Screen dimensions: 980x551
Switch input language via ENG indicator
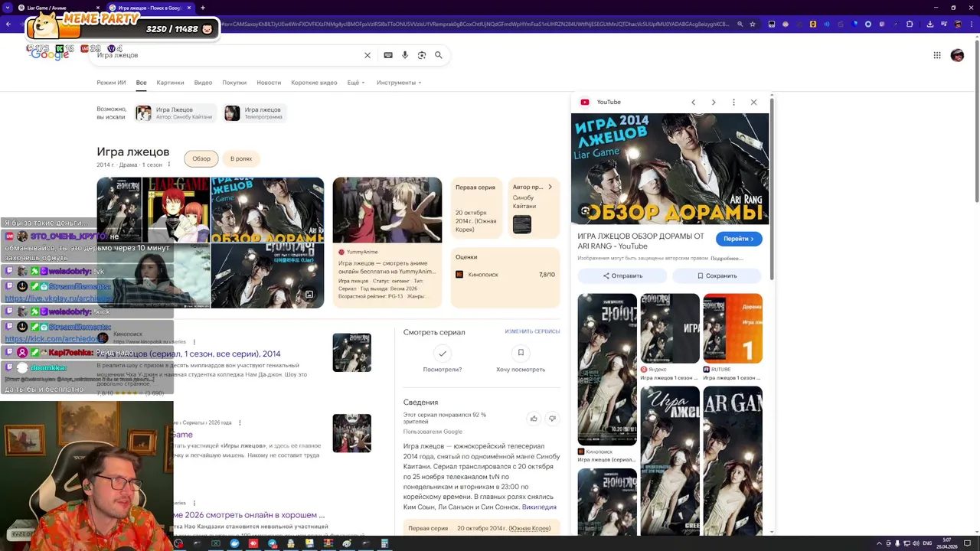click(927, 543)
